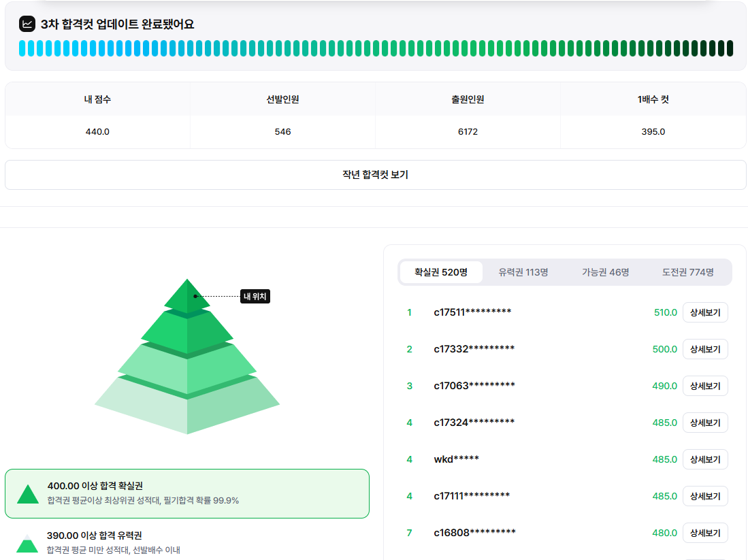Viewport: 748px width, 560px height.
Task: Click the 3차 합격컷 업데이트 완료됐어요 heading
Action: [117, 24]
